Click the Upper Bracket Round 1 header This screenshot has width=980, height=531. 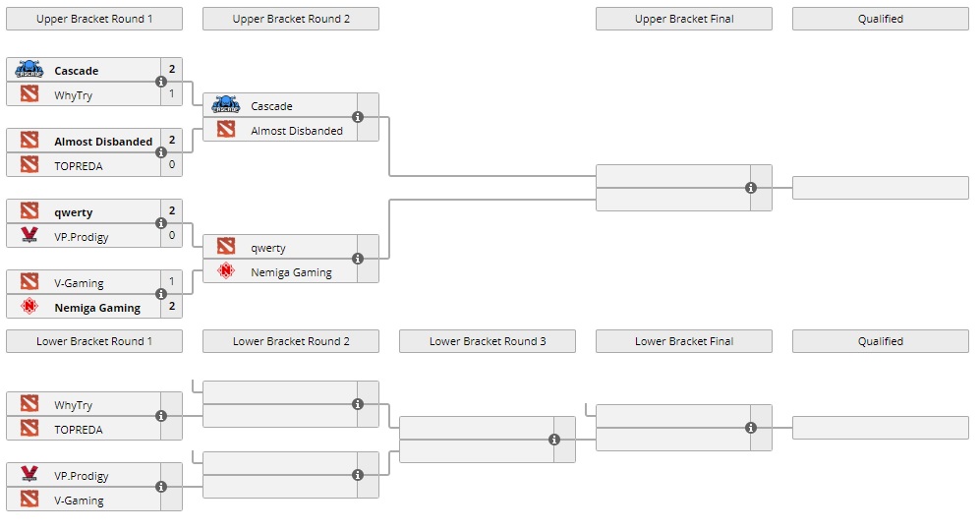94,19
